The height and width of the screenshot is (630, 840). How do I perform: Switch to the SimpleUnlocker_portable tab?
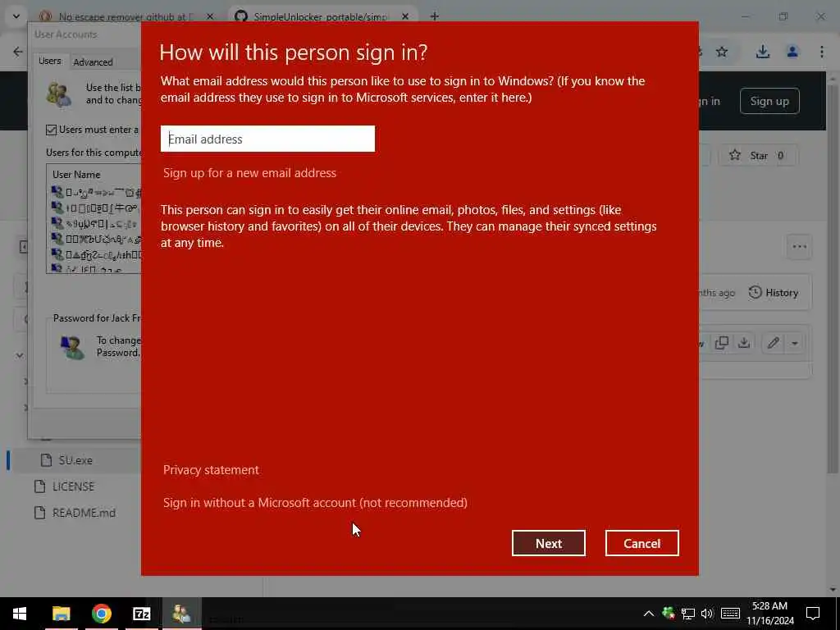tap(319, 16)
